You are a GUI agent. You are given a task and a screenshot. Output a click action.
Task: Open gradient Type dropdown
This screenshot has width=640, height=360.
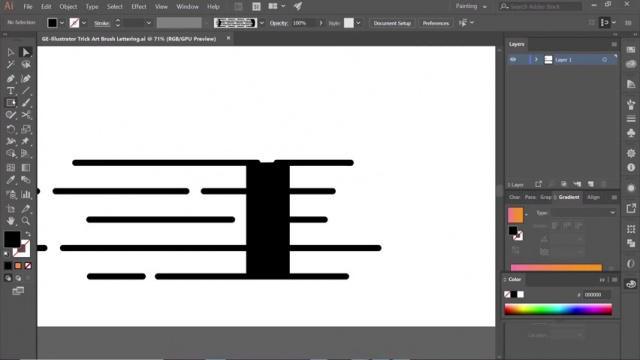click(584, 213)
